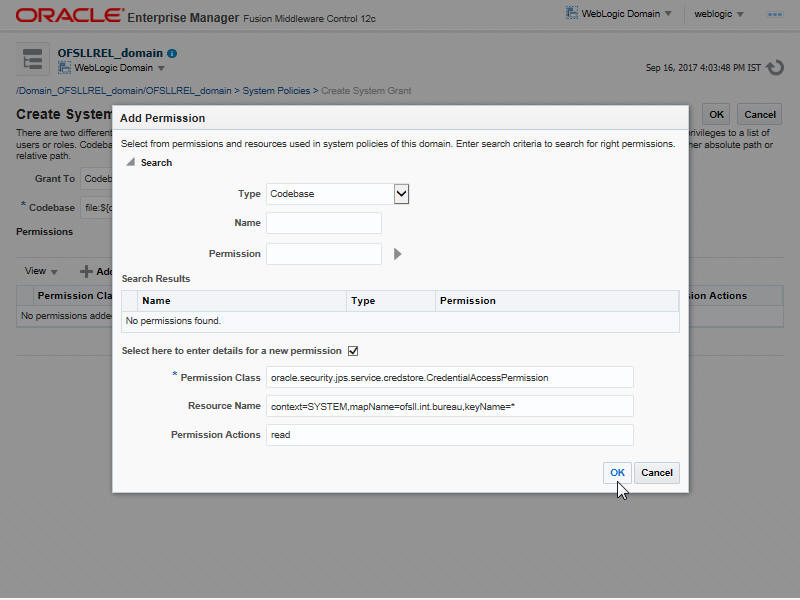Focus the Permission search field
Screen dimensions: 800x600
tap(324, 254)
